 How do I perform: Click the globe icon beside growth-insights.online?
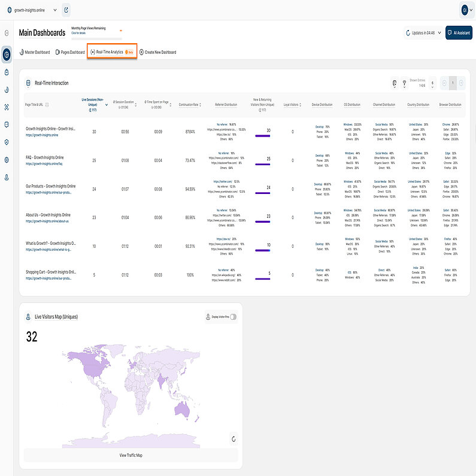point(10,10)
